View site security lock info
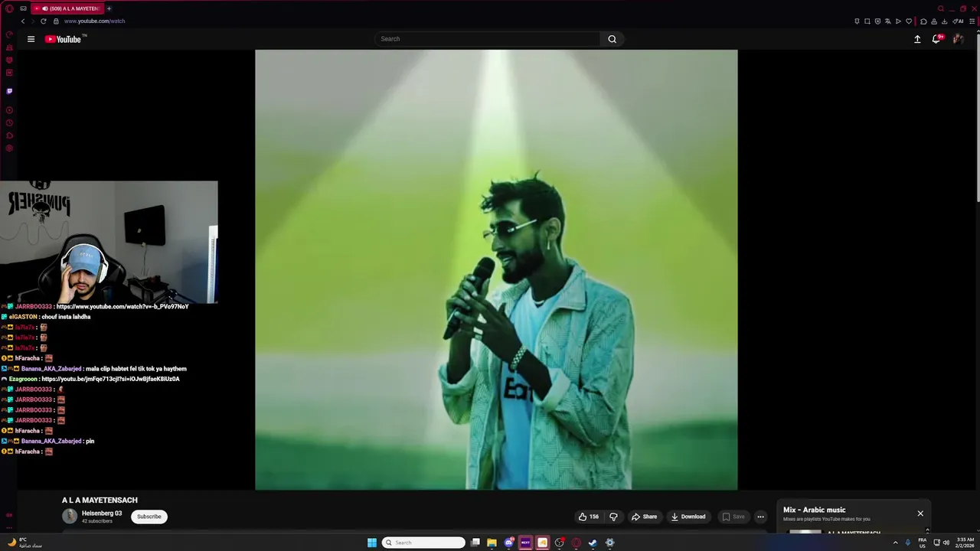 56,21
